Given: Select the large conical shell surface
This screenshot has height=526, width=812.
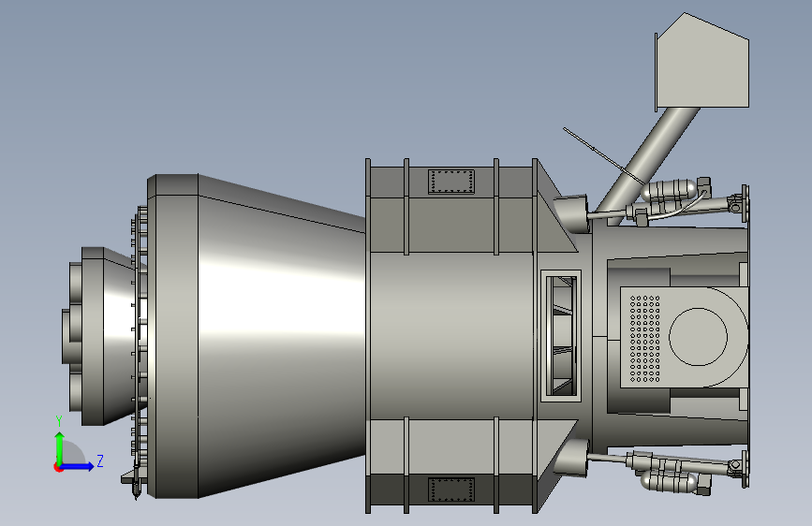Looking at the screenshot, I should point(282,337).
